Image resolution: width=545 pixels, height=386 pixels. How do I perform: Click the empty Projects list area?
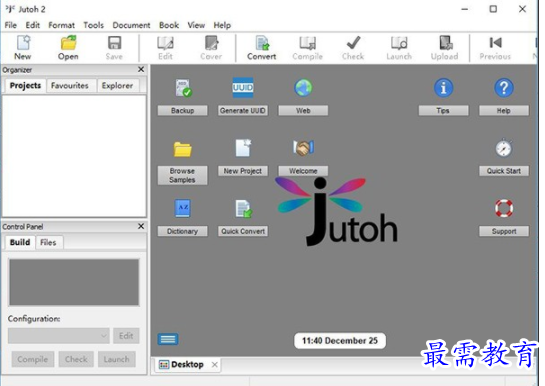pos(74,156)
